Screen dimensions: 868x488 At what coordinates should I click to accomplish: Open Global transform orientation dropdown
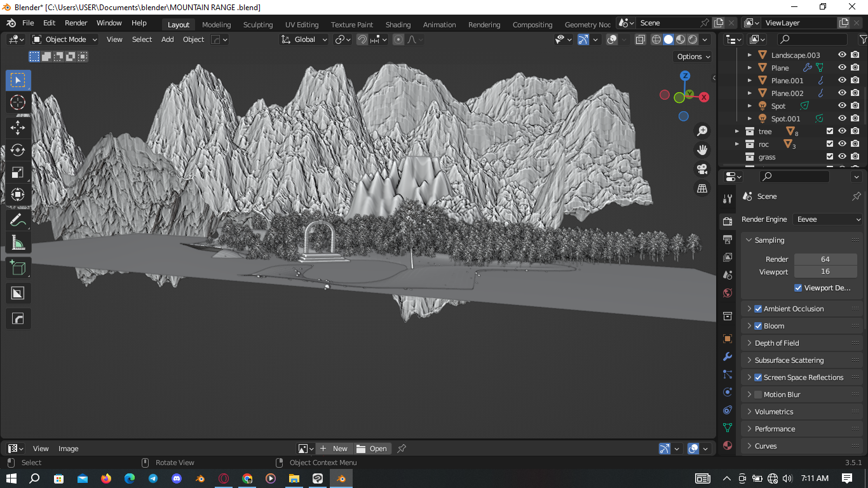coord(304,39)
